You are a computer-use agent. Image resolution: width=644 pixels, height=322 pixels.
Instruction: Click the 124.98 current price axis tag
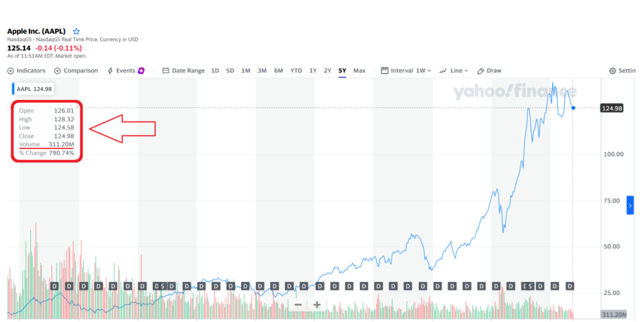[x=612, y=108]
